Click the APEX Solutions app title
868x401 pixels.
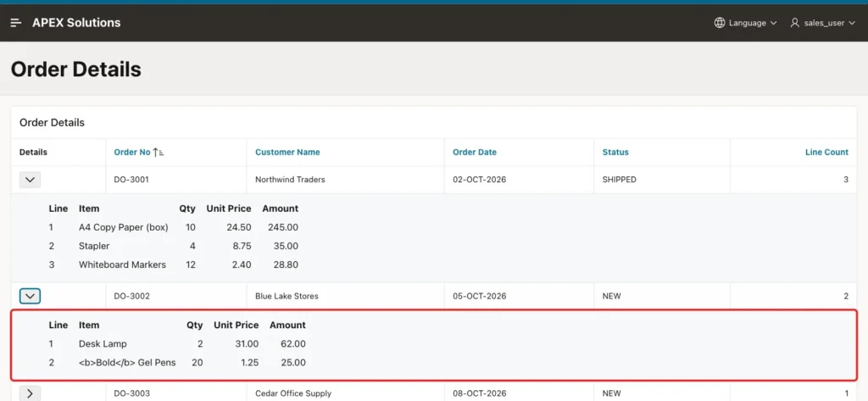(x=76, y=23)
